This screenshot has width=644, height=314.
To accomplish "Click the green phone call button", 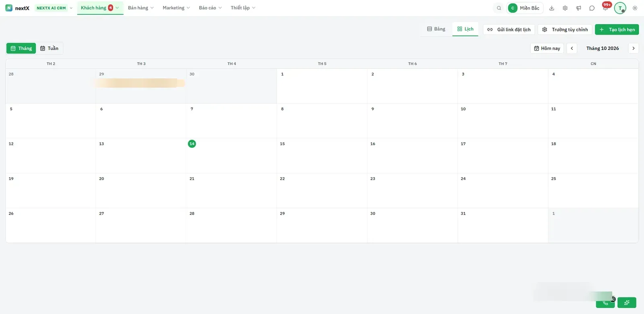I will pyautogui.click(x=605, y=302).
